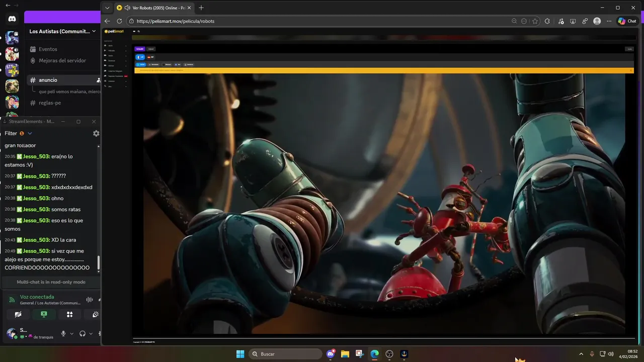Screen dimensions: 644x362
Task: Close the yellow warning banner
Action: 631,70
